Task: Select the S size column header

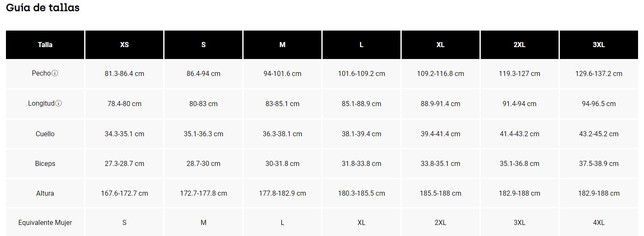Action: [x=203, y=45]
